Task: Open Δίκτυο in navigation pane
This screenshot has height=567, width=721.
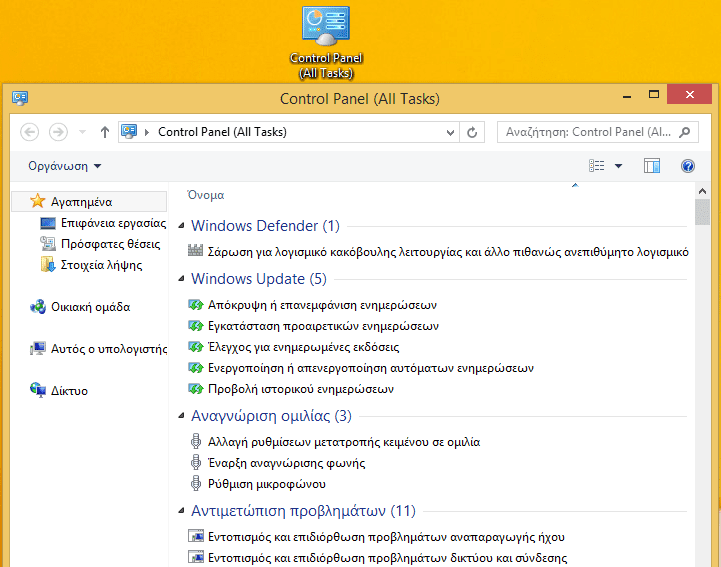Action: 69,391
